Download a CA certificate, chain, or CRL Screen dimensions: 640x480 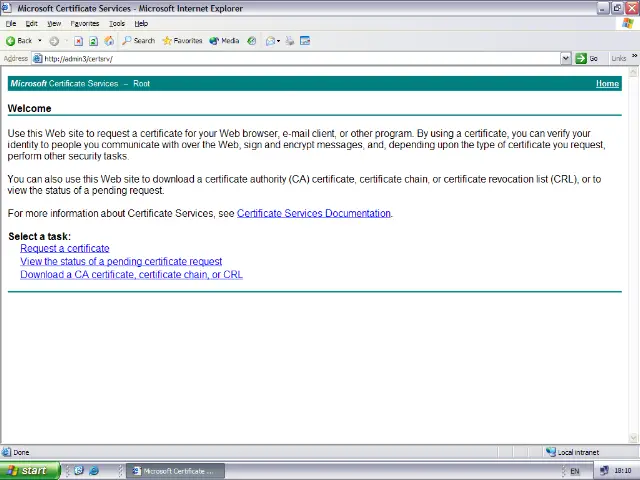pos(131,275)
